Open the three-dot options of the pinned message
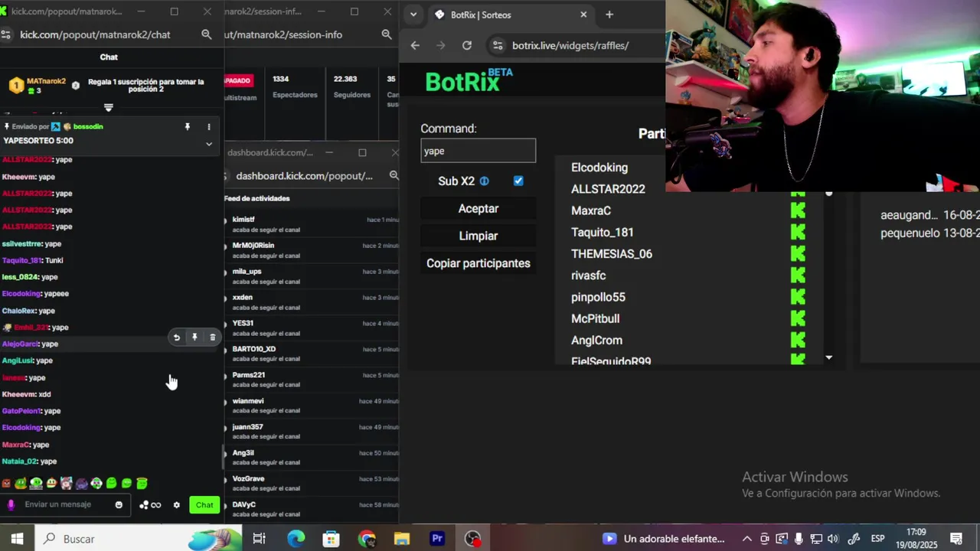980x551 pixels. [x=209, y=126]
